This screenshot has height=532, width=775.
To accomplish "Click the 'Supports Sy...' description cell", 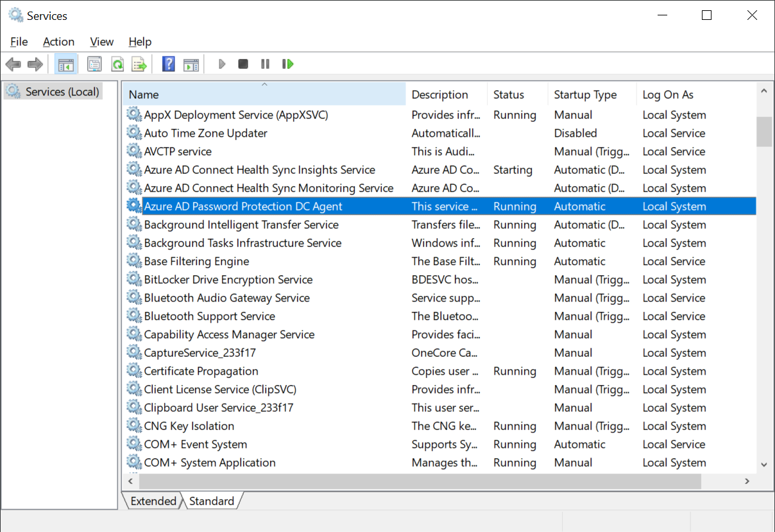I will click(x=445, y=444).
